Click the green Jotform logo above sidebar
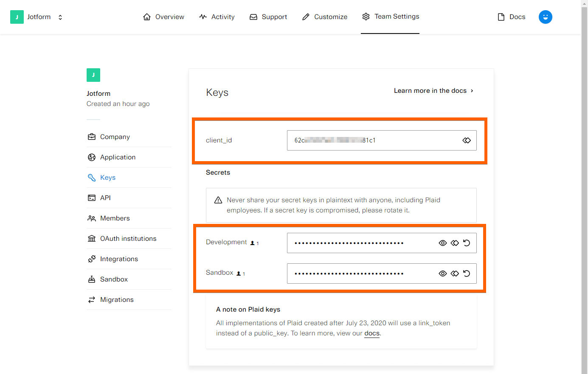588x374 pixels. coord(93,75)
